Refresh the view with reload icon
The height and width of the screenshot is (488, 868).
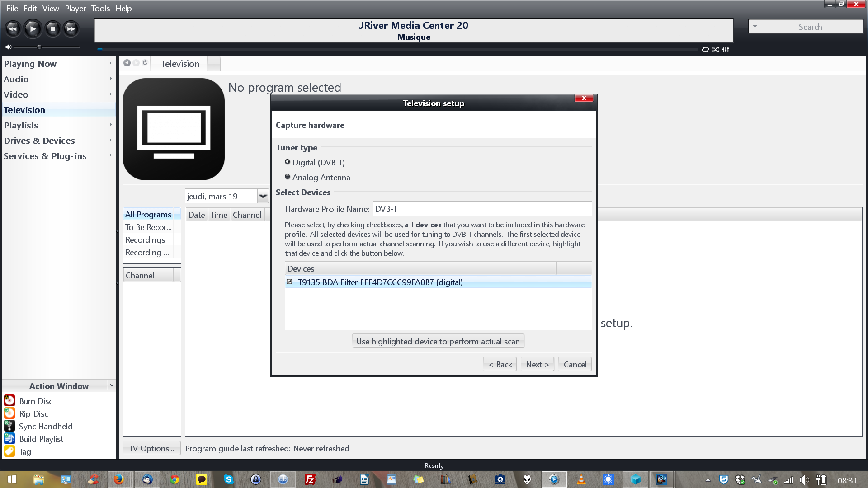[x=145, y=63]
